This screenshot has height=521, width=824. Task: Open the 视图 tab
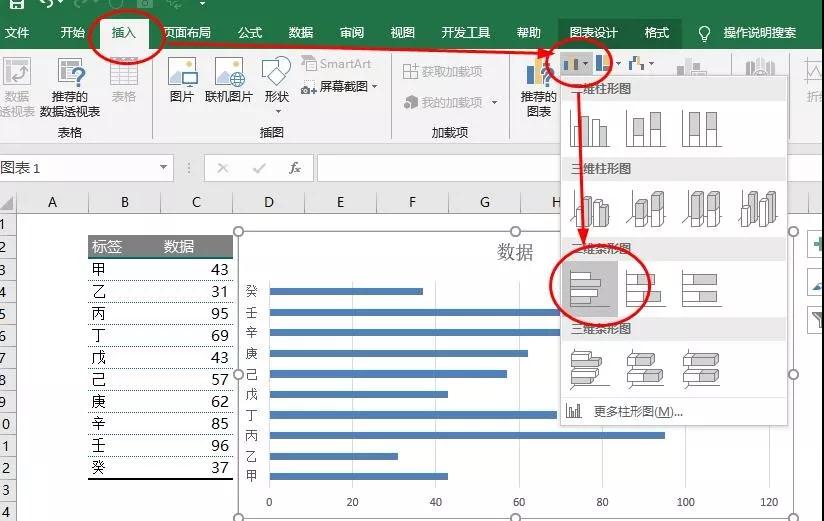pyautogui.click(x=403, y=33)
